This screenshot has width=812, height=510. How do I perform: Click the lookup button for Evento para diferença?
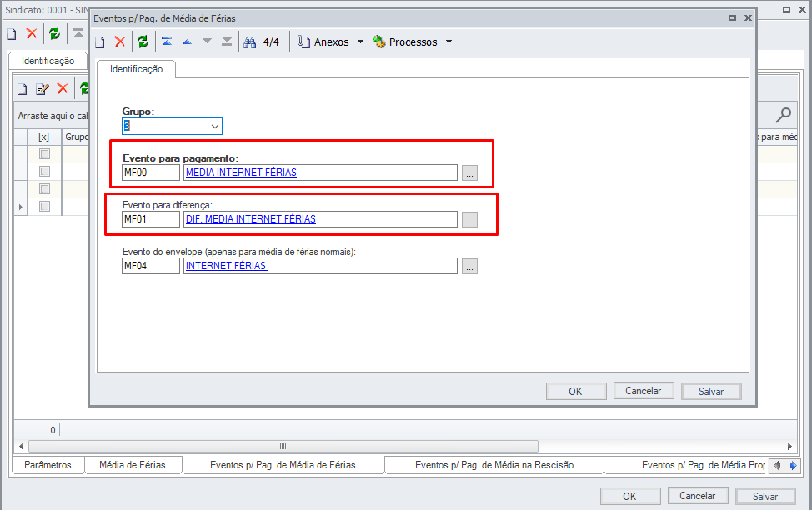pyautogui.click(x=469, y=219)
